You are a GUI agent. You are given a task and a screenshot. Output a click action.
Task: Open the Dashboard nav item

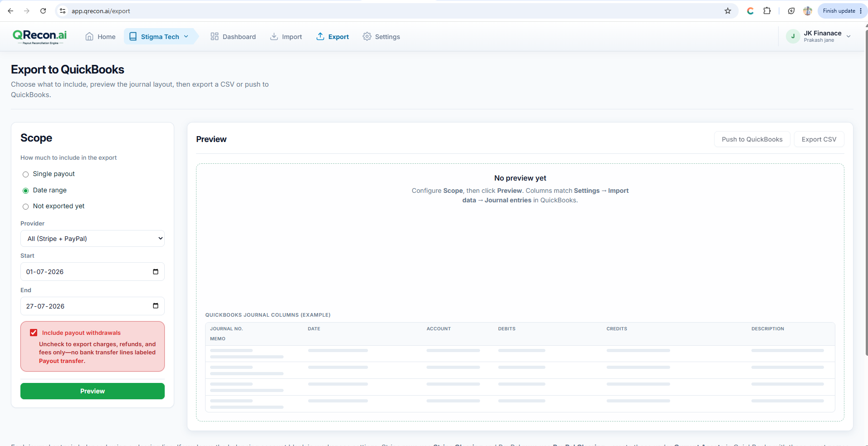tap(233, 37)
